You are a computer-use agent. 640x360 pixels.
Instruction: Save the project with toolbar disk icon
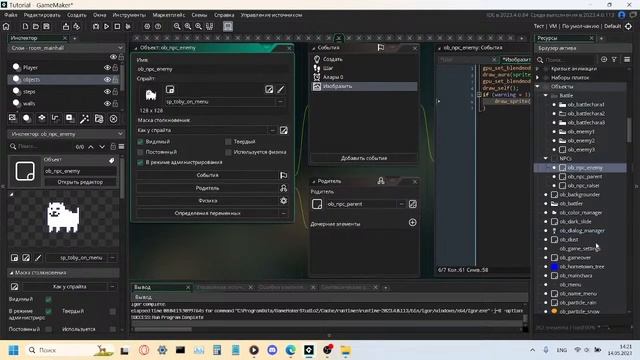point(47,27)
